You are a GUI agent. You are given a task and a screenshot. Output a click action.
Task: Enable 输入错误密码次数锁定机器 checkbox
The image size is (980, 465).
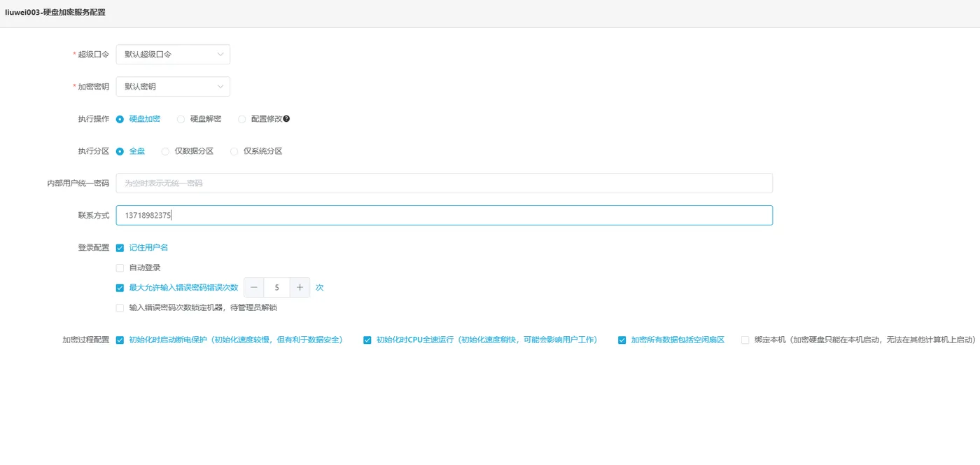tap(120, 307)
